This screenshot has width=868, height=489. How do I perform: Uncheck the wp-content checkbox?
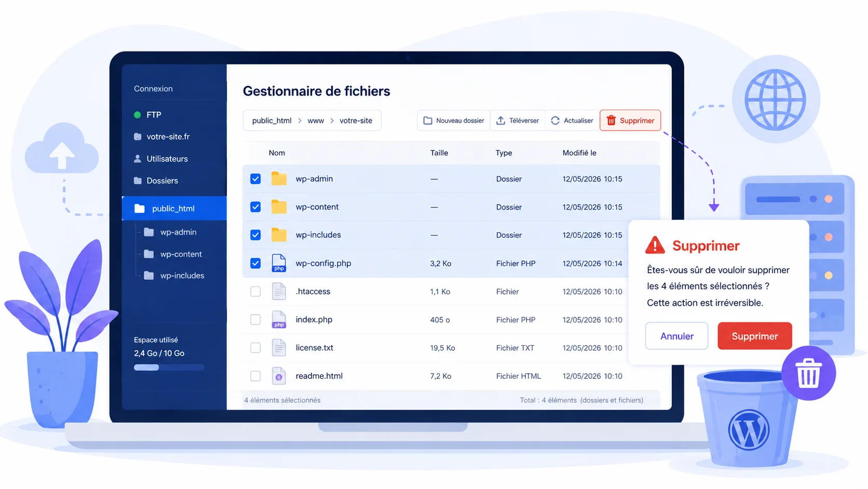click(x=255, y=207)
